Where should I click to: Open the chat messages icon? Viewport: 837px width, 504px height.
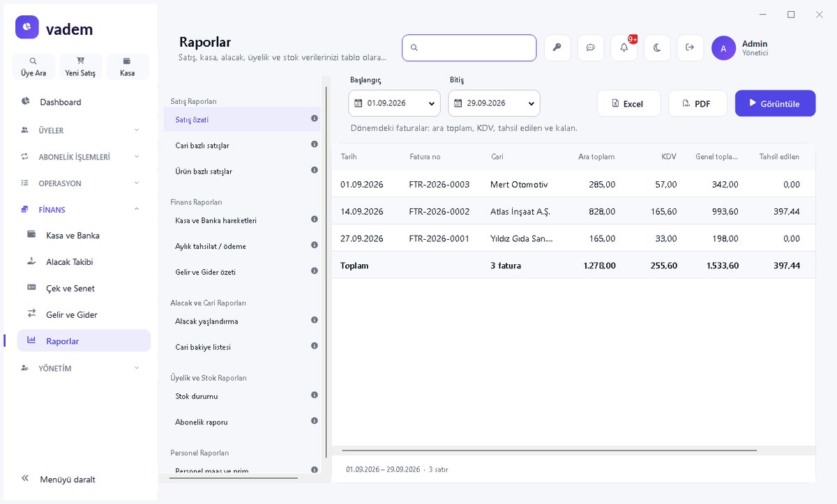(x=591, y=47)
